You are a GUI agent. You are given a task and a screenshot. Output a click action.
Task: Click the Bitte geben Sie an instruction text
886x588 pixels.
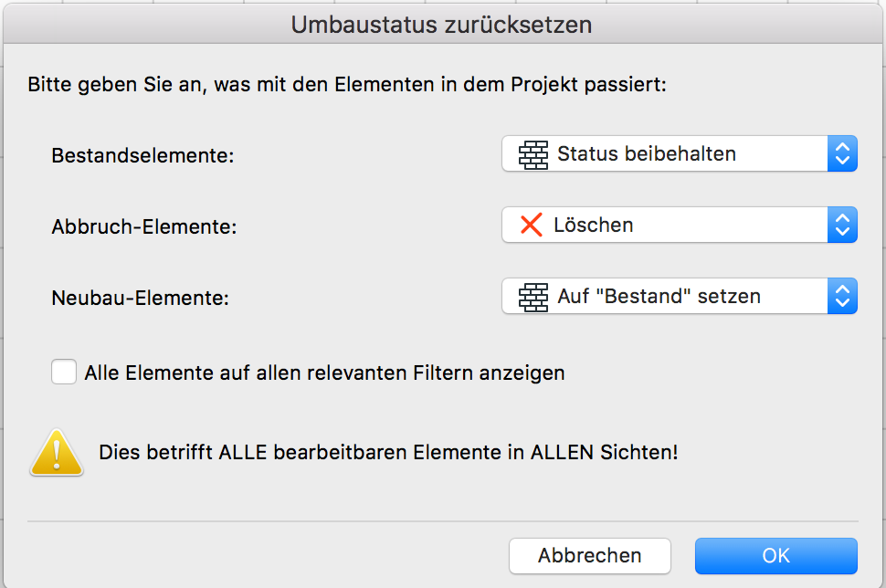347,87
